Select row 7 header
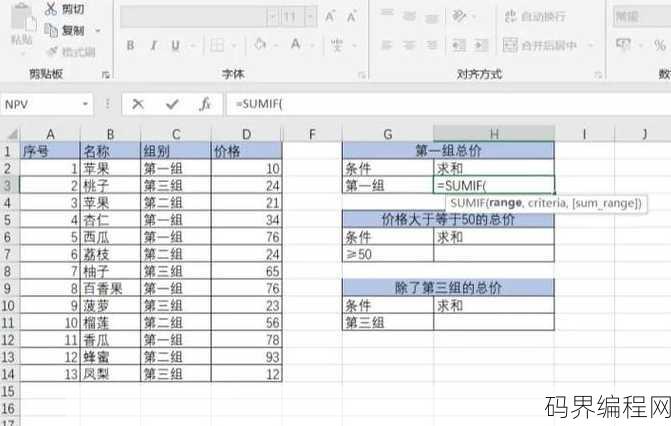Image resolution: width=671 pixels, height=426 pixels. click(x=9, y=254)
